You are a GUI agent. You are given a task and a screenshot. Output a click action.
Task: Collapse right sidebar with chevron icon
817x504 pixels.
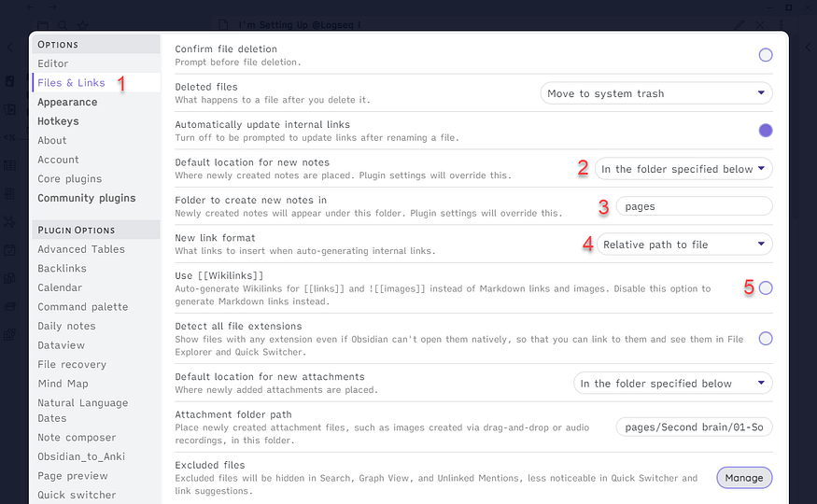tap(809, 48)
